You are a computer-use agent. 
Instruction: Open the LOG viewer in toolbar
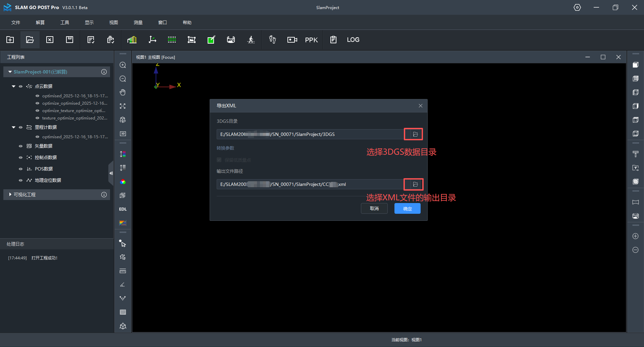click(353, 40)
